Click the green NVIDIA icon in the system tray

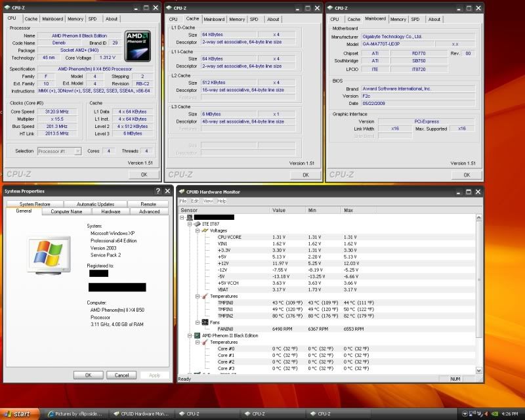[x=495, y=414]
